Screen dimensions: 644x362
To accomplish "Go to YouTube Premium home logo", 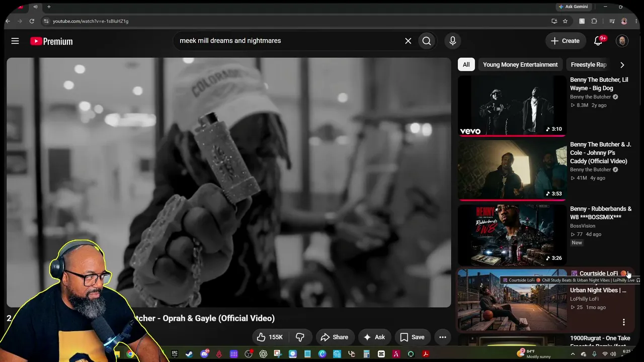I will tap(51, 41).
